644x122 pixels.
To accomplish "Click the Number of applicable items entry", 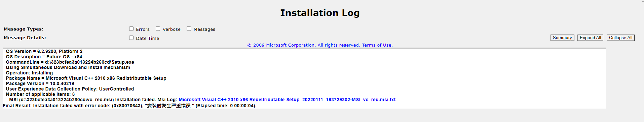I will (x=40, y=94).
